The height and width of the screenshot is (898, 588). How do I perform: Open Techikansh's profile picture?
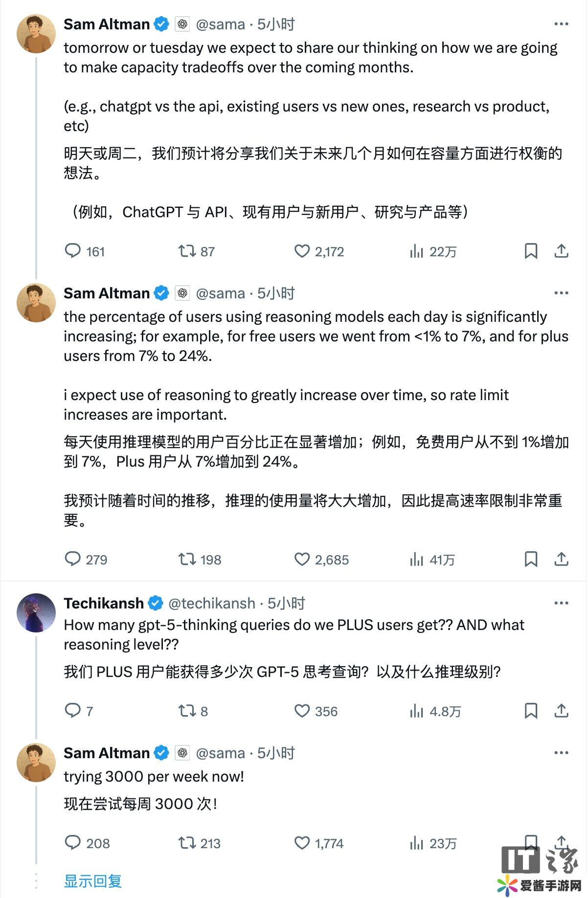(x=36, y=613)
